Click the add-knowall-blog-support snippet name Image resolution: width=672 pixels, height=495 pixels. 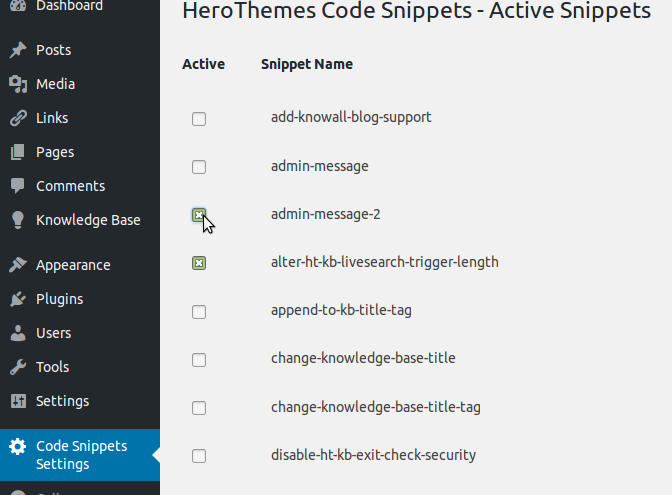coord(351,117)
